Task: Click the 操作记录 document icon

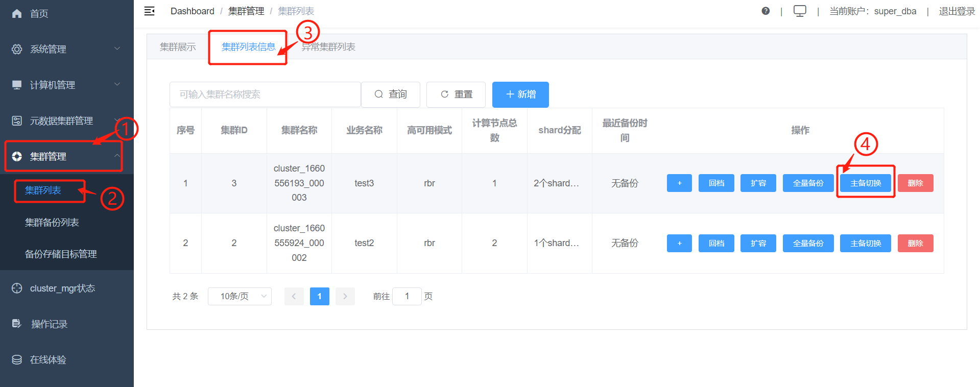Action: pos(17,324)
